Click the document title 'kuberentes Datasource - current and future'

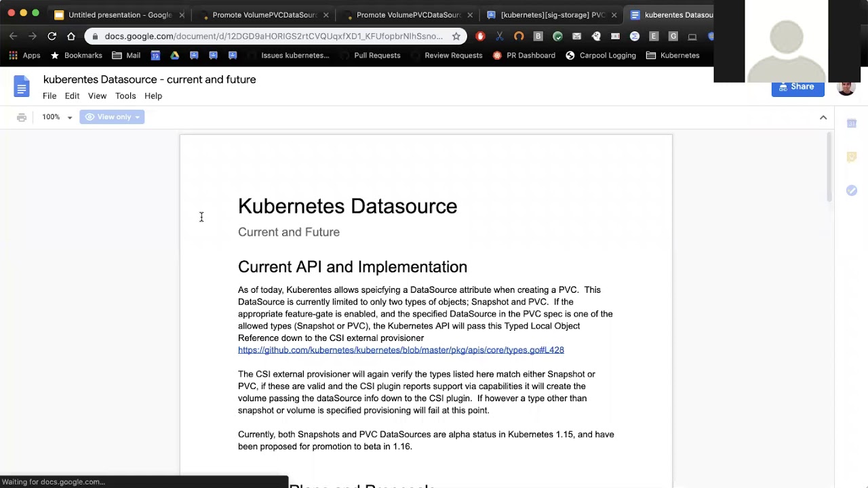coord(149,80)
